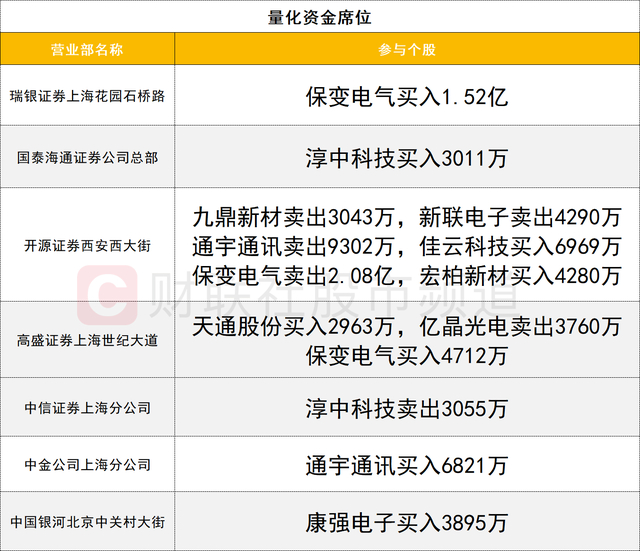The width and height of the screenshot is (640, 551).
Task: Select the cell 瑞银证券上海花园石桥路
Action: click(x=87, y=96)
